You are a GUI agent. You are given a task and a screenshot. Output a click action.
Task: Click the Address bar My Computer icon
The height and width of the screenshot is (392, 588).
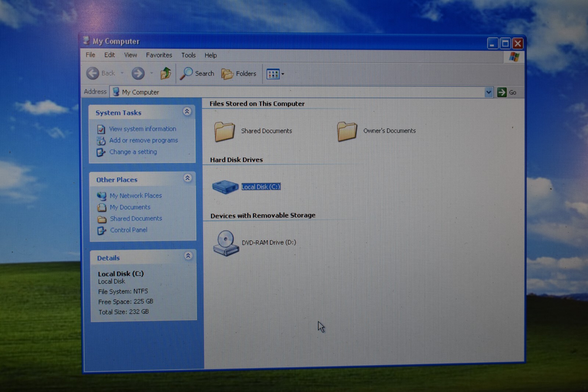coord(116,92)
